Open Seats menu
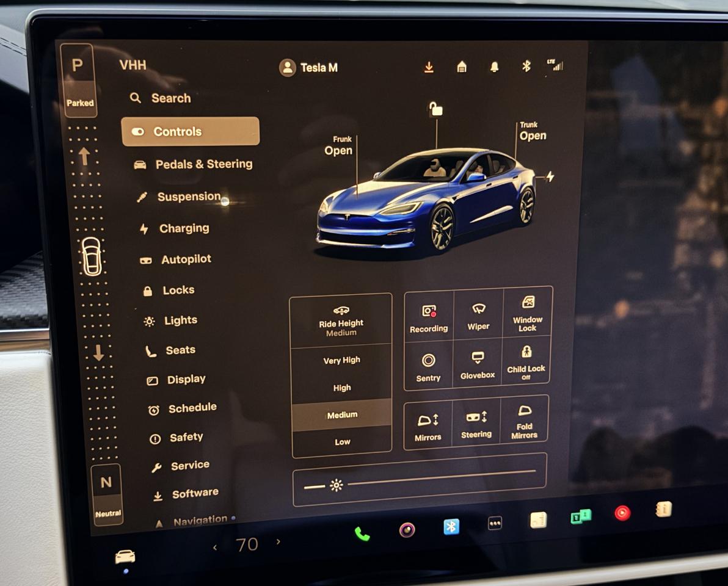Viewport: 728px width, 586px height. pyautogui.click(x=170, y=350)
